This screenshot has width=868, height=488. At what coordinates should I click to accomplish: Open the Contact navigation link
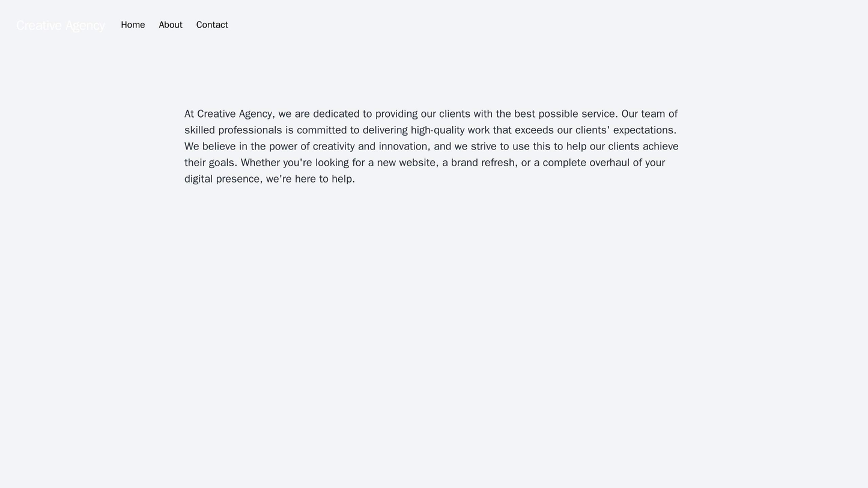212,25
